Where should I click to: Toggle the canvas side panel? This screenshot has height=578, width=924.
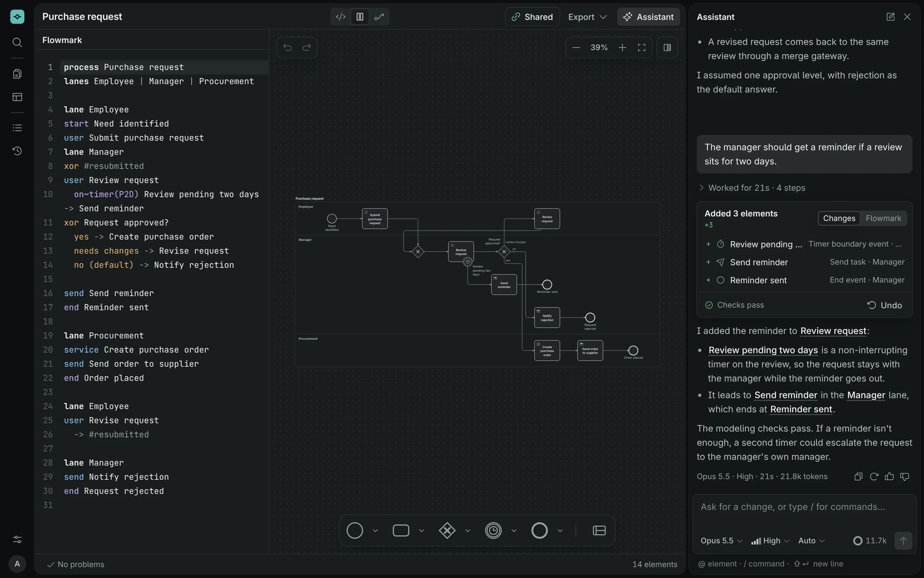click(x=667, y=48)
